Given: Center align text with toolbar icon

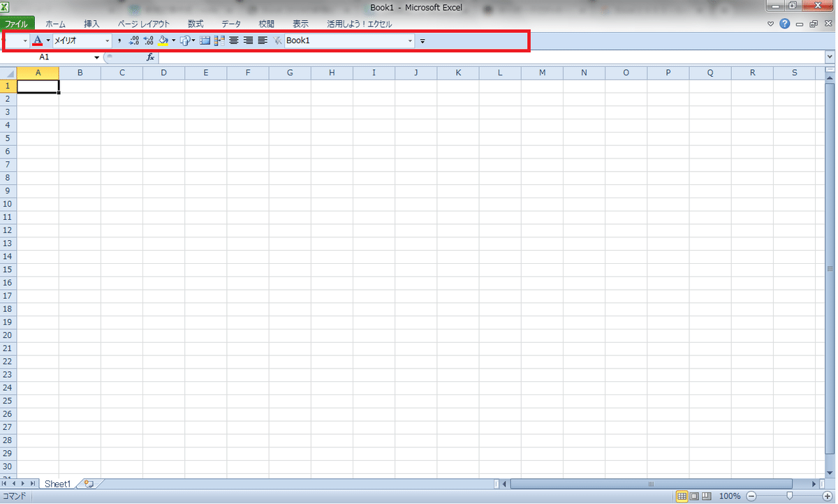Looking at the screenshot, I should click(x=234, y=40).
